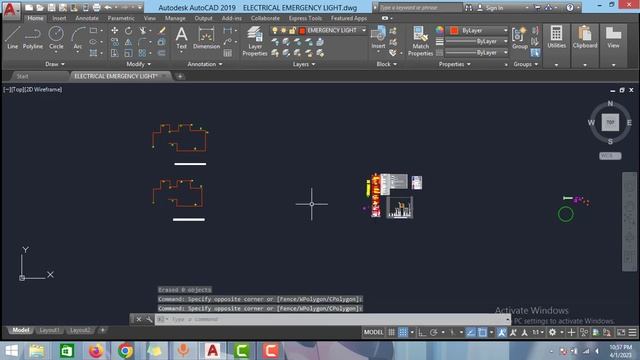
Task: Toggle object snap tracking in status bar
Action: coord(471,332)
